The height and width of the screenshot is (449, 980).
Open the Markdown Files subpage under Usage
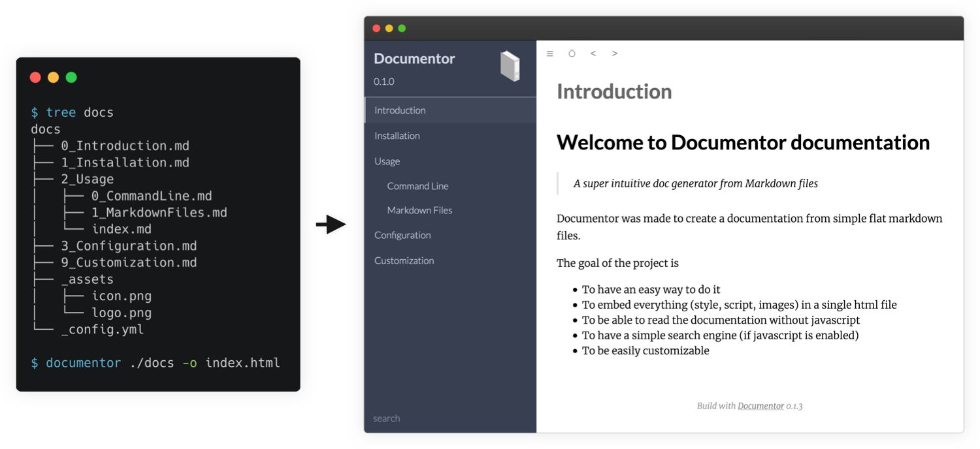pyautogui.click(x=419, y=210)
